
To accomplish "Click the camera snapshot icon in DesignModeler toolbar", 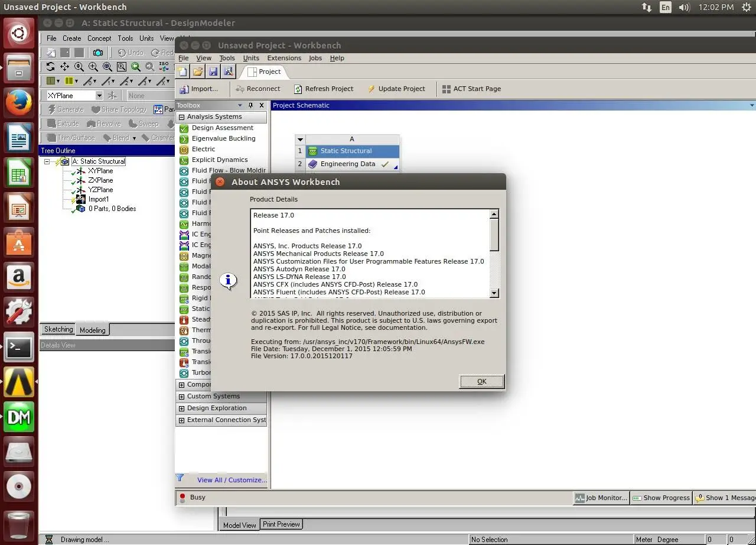I will tap(98, 53).
